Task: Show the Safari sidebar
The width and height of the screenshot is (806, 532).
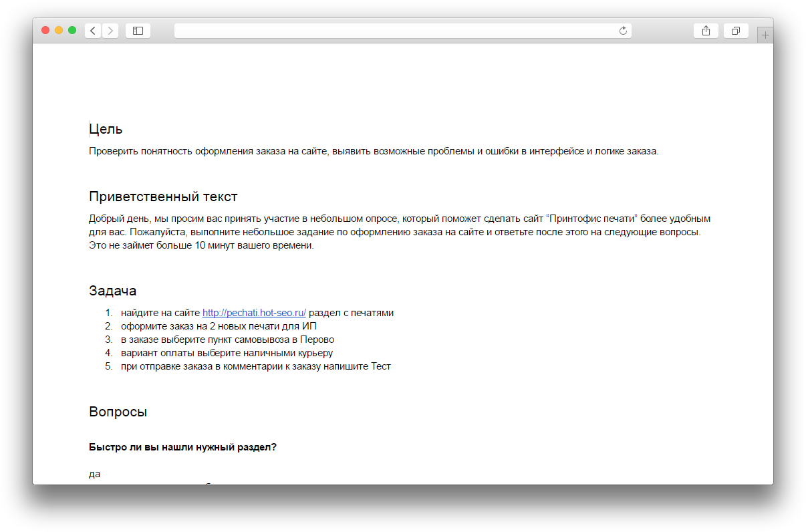Action: pyautogui.click(x=138, y=31)
